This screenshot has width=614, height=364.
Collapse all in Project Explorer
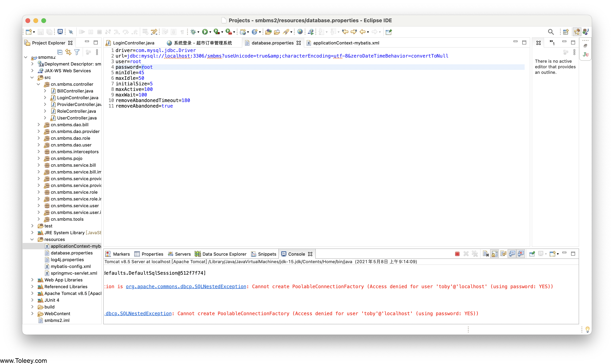[x=60, y=52]
